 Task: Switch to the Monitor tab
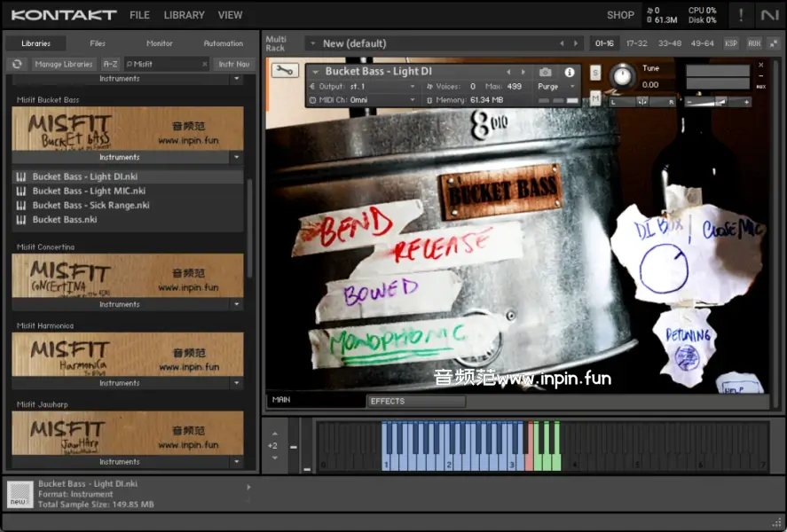point(160,43)
